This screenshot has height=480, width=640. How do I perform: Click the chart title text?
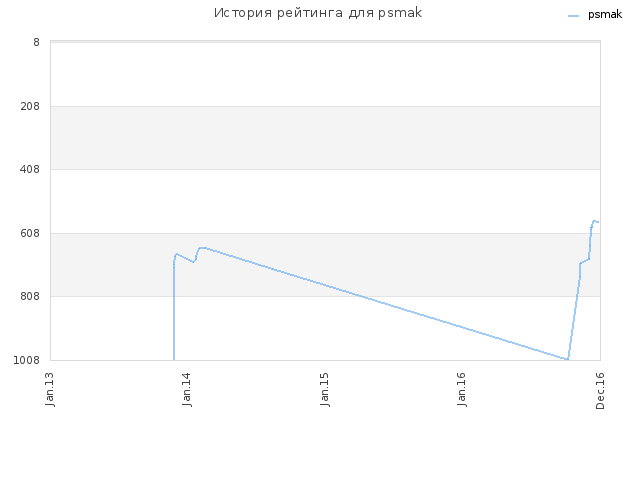click(x=318, y=13)
